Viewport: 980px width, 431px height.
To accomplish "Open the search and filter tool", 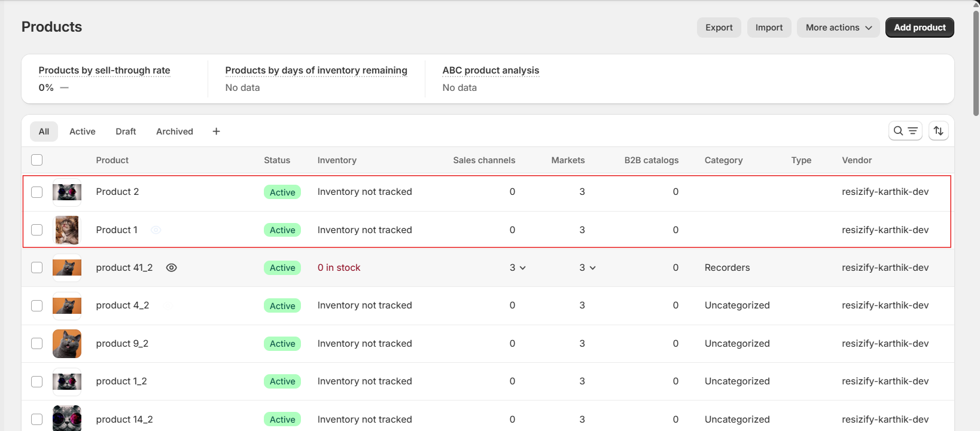I will click(905, 131).
